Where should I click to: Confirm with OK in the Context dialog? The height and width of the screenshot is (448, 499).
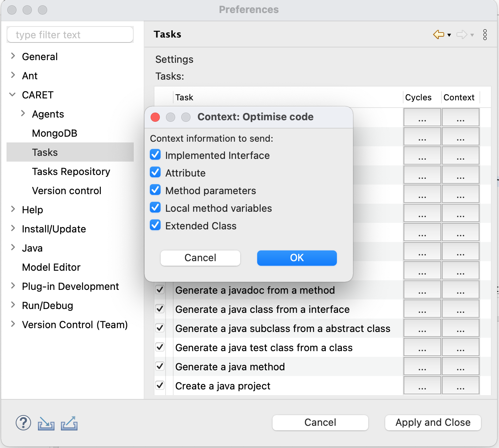[297, 258]
